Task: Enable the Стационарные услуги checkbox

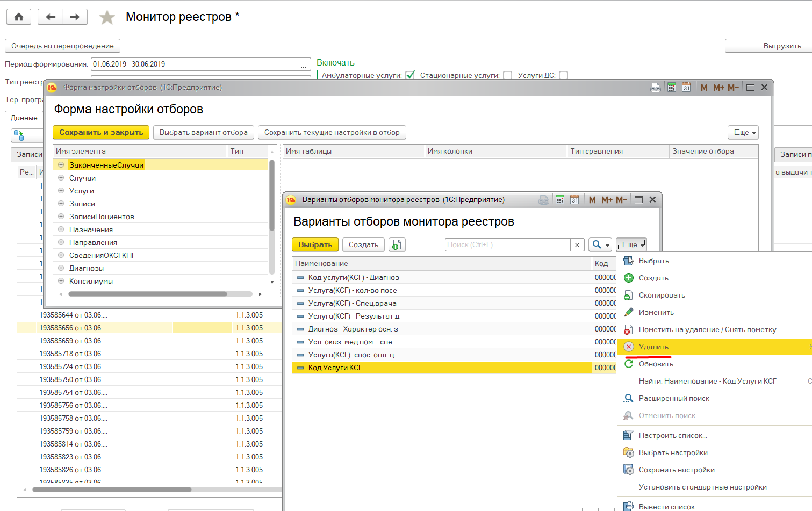Action: (507, 75)
